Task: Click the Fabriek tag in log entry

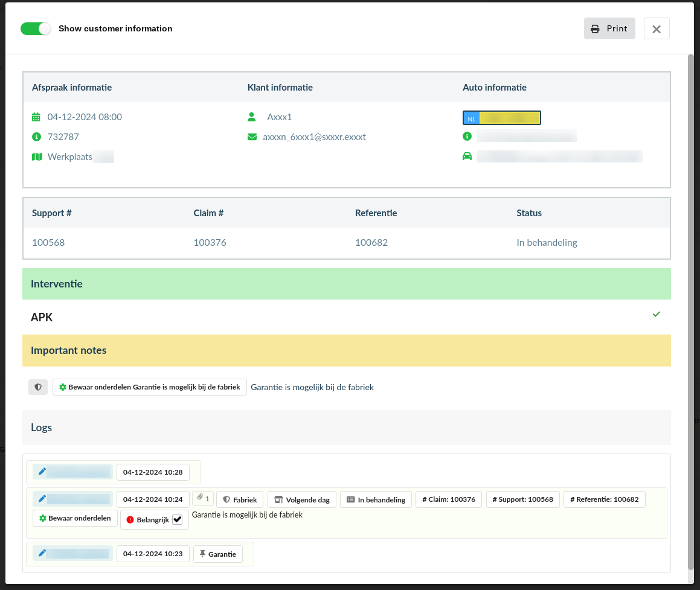Action: [x=240, y=499]
